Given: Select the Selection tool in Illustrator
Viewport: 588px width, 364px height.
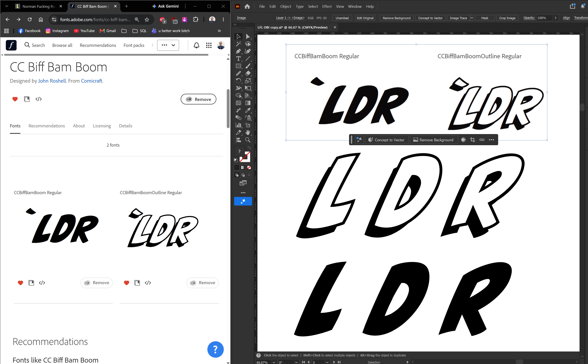Looking at the screenshot, I should tap(238, 36).
